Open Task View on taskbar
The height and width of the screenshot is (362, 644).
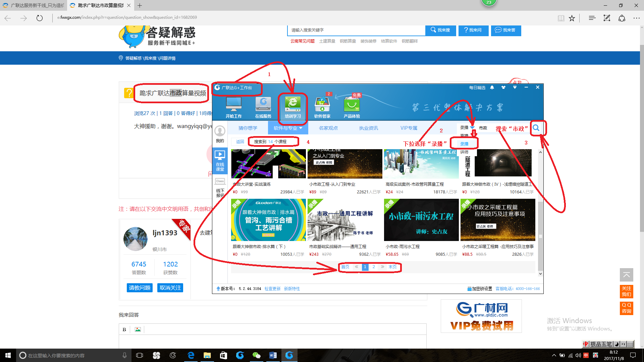coord(140,355)
